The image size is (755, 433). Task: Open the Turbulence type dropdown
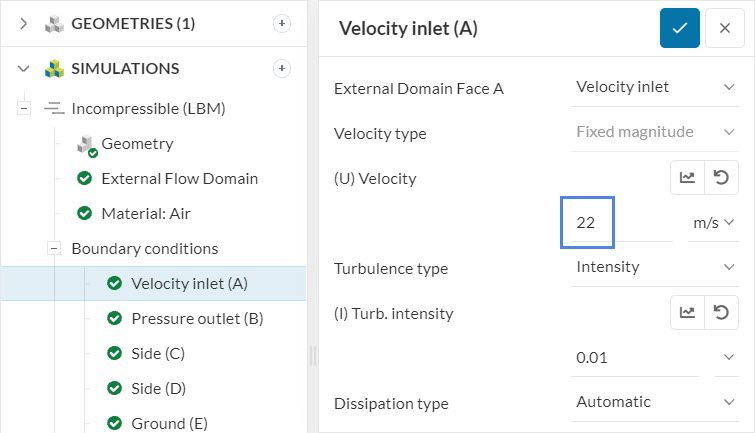(655, 267)
